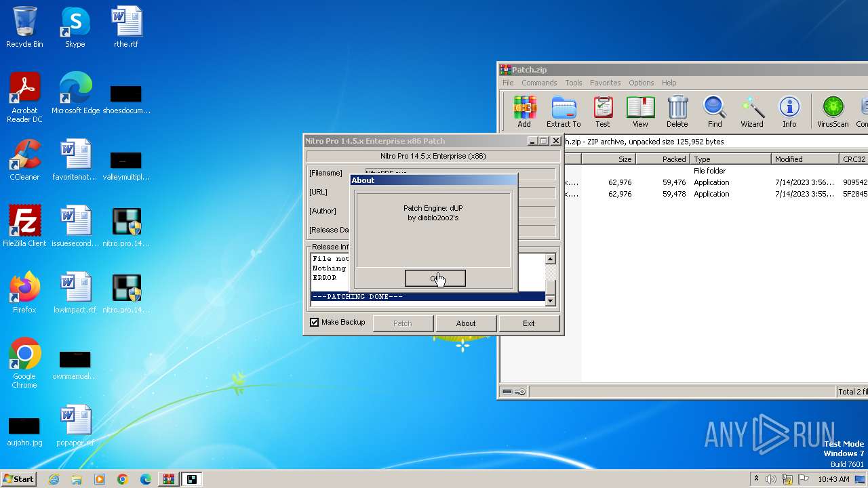The height and width of the screenshot is (488, 868).
Task: Select the ownmanual desktop file
Action: 75,366
